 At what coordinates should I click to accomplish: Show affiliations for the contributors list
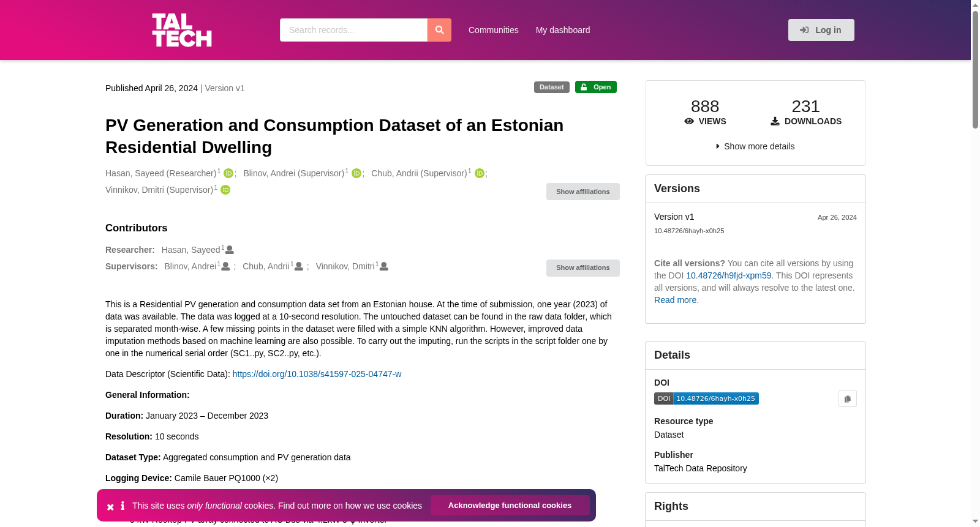click(583, 267)
